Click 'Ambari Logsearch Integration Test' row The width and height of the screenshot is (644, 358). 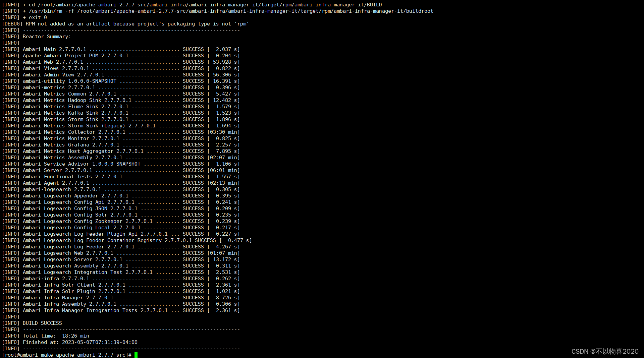121,272
